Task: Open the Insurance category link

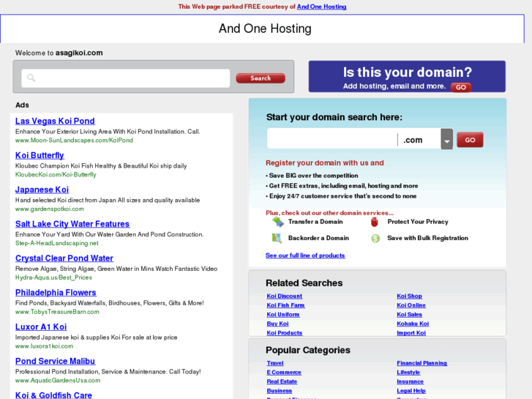Action: (x=411, y=381)
